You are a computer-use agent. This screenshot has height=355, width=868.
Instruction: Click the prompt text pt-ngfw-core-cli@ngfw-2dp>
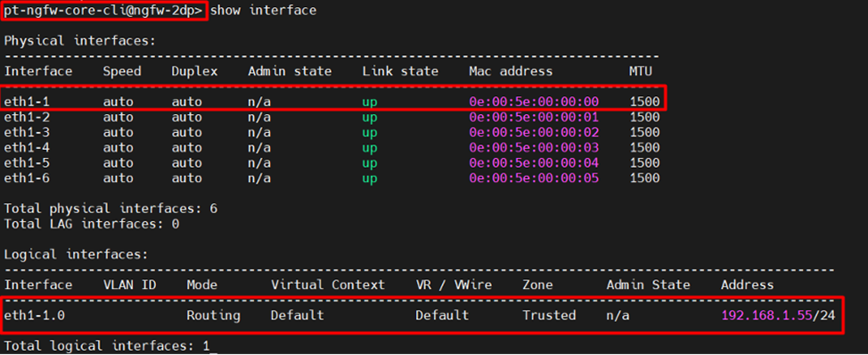click(x=104, y=11)
